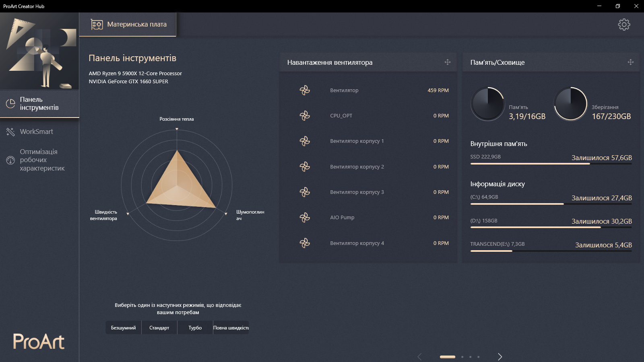The width and height of the screenshot is (644, 362).
Task: Click the fan icon for Вентилятор корпусу 1
Action: 305,141
